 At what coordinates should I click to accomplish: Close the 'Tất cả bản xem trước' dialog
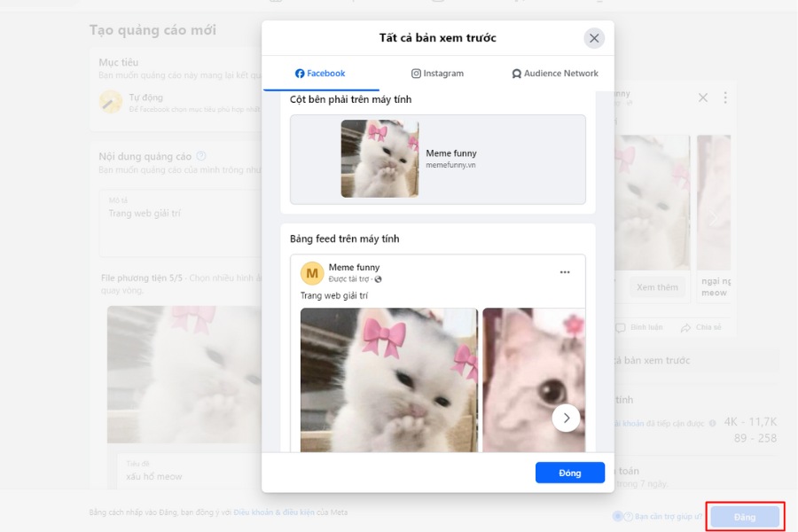594,38
